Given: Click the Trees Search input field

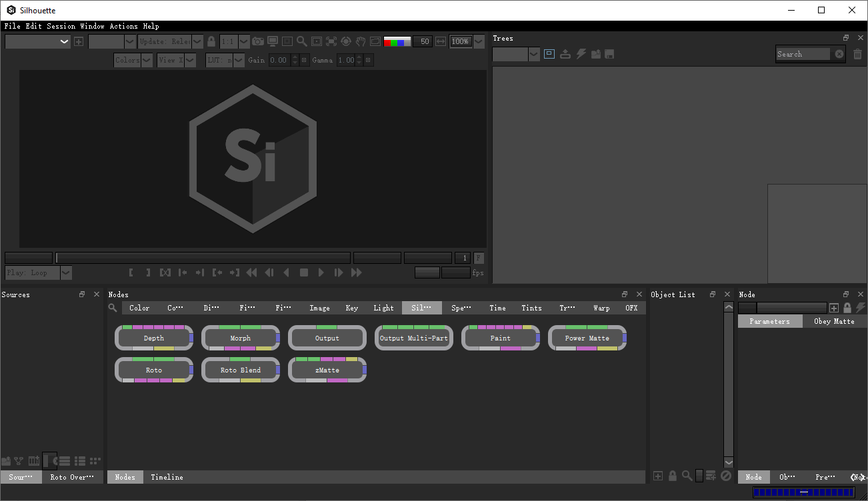Looking at the screenshot, I should [803, 54].
